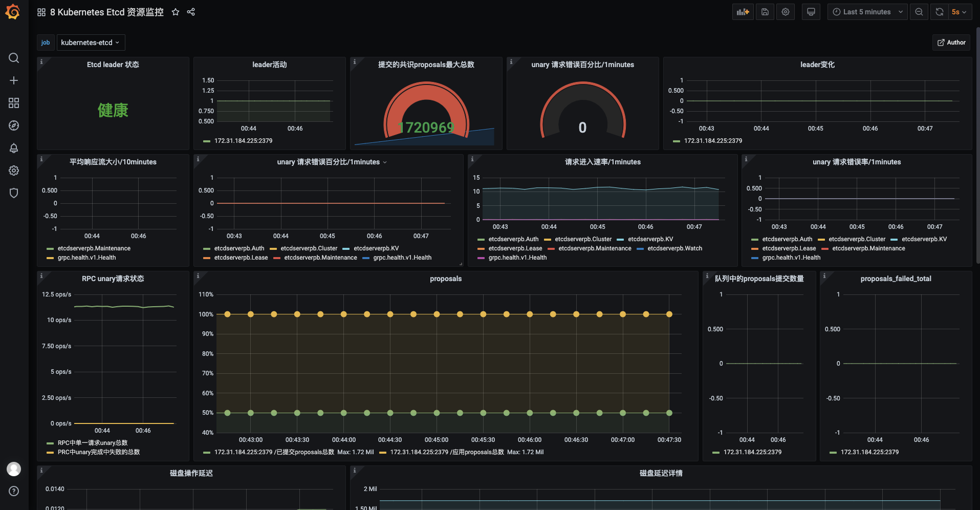Image resolution: width=980 pixels, height=510 pixels.
Task: Click the 1720969 proposals gauge value
Action: (x=426, y=128)
